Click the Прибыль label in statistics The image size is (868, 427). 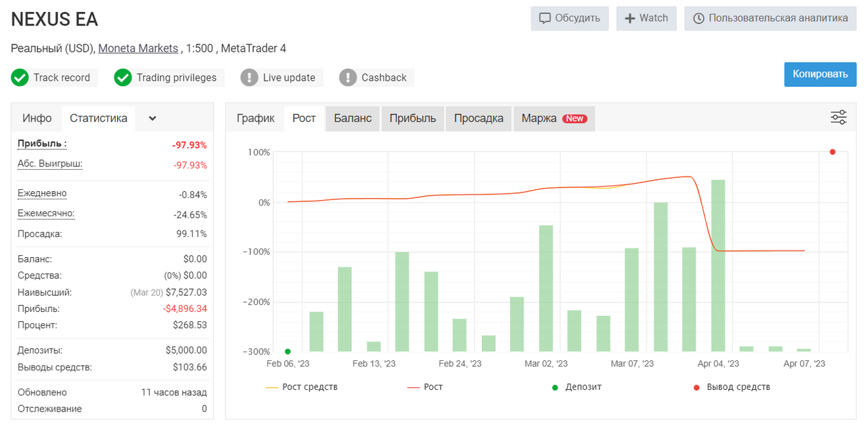pos(42,143)
